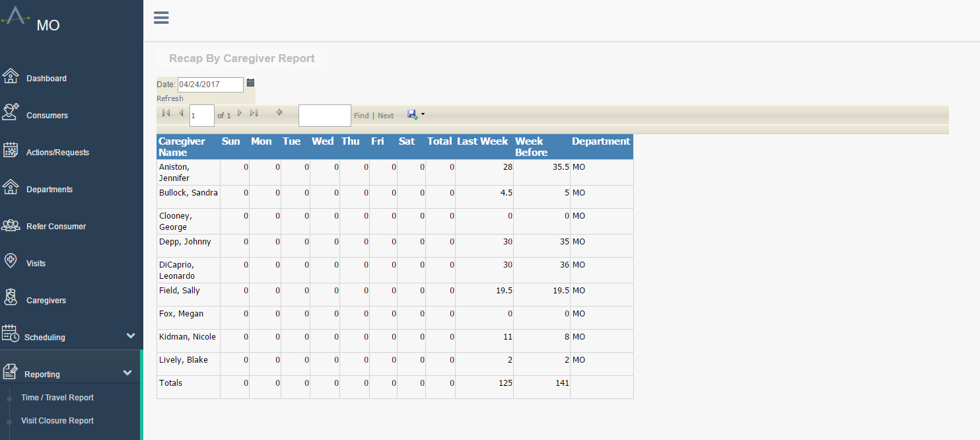Click the Departments house icon
980x440 pixels.
(x=11, y=187)
